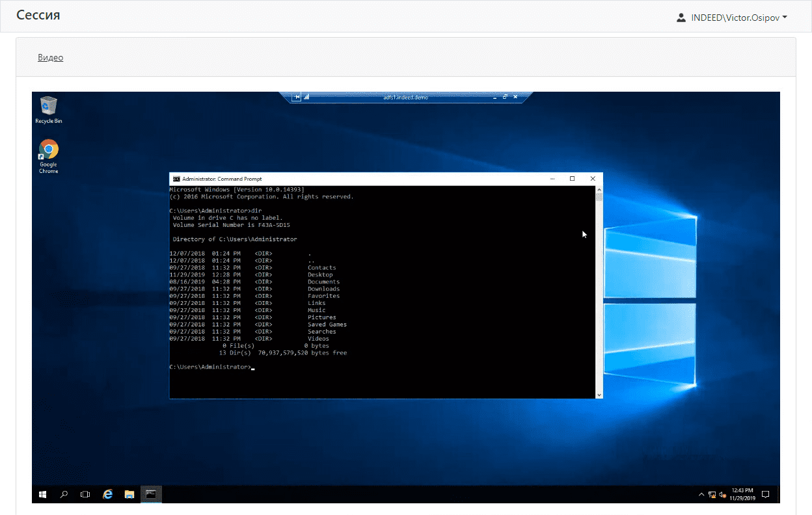This screenshot has height=515, width=812.
Task: Open File Explorer from the taskbar
Action: 129,494
